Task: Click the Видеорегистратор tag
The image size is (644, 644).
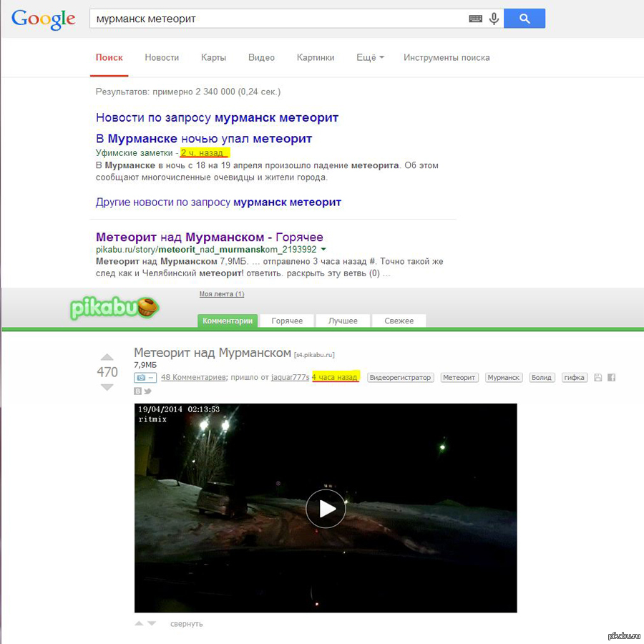Action: (401, 377)
